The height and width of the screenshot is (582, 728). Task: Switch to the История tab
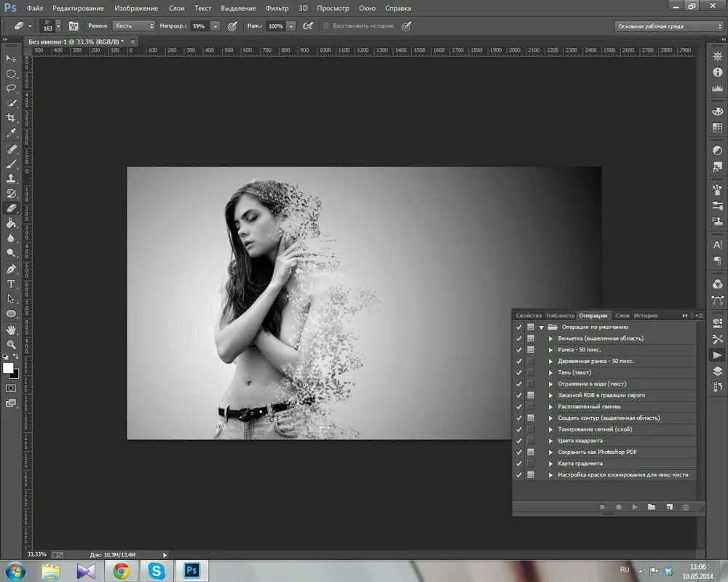coord(645,316)
